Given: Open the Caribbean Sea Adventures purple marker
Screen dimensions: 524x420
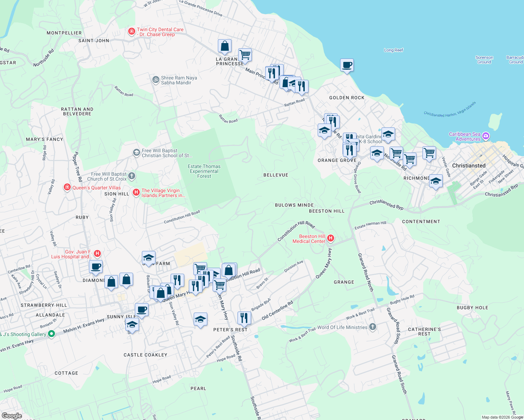Looking at the screenshot, I should (486, 136).
